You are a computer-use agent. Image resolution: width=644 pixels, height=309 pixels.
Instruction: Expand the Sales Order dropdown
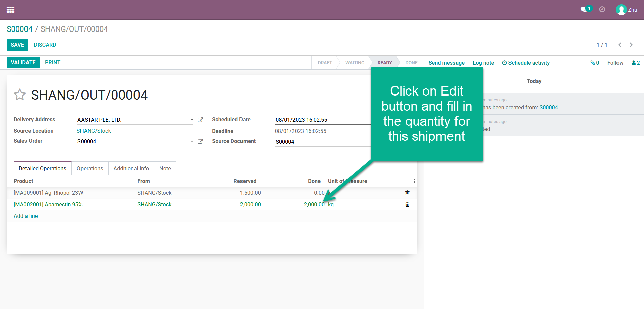coord(192,141)
